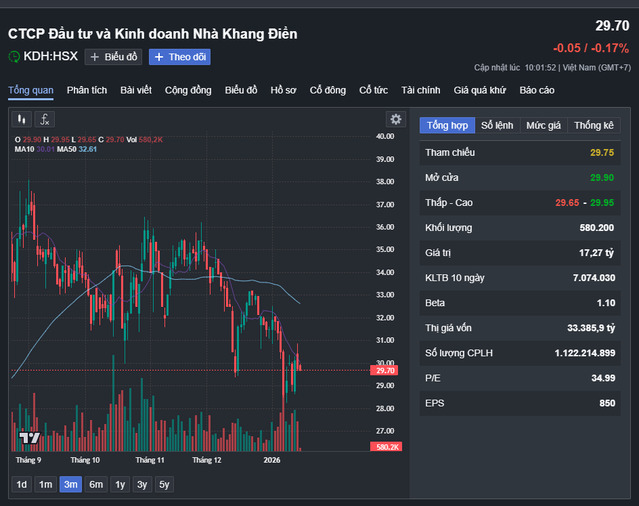Open chart settings gear icon
The image size is (639, 506).
point(395,119)
